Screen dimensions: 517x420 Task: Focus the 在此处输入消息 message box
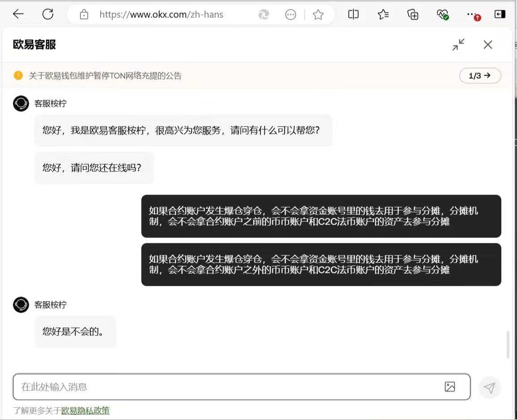pos(242,387)
